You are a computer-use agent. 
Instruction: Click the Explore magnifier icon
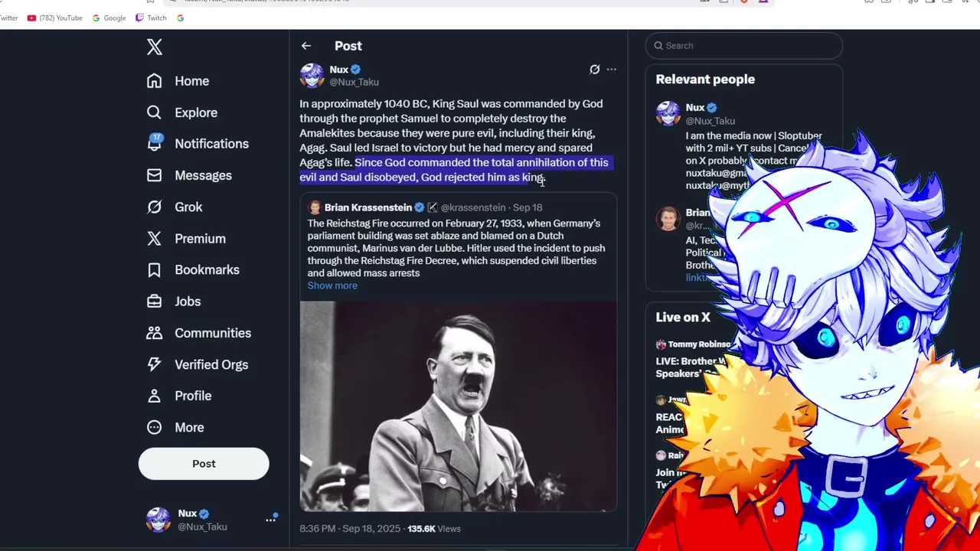(155, 112)
